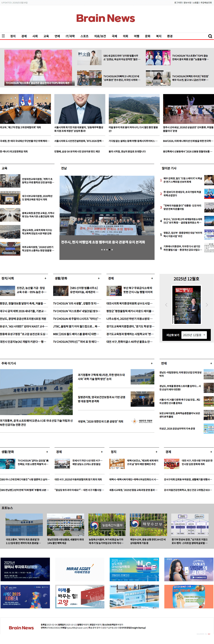Image resolution: width=214 pixels, height=644 pixels.
Task: Open the hamburger menu icon
Action: coord(3,36)
